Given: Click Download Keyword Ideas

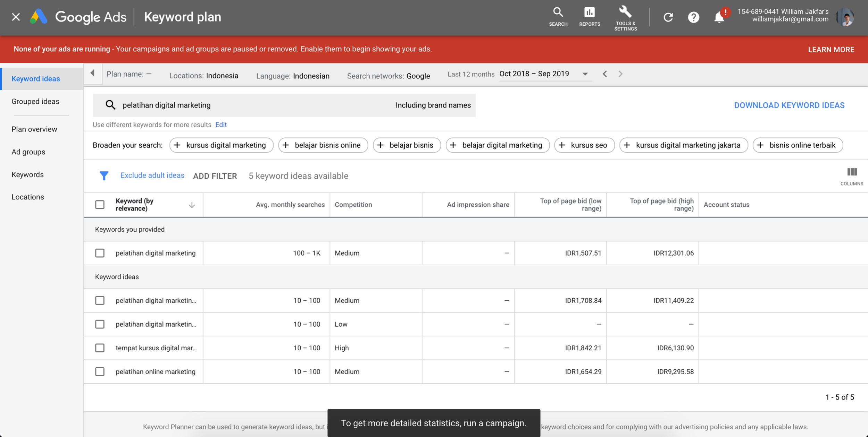Looking at the screenshot, I should click(789, 105).
